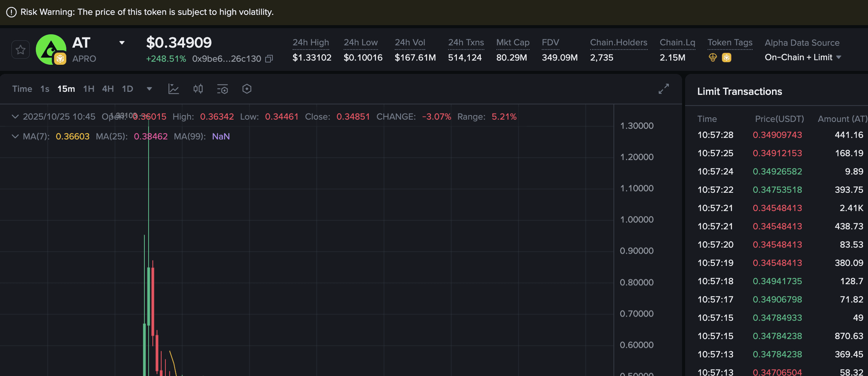
Task: Collapse the OHLC info row chevron
Action: 15,117
